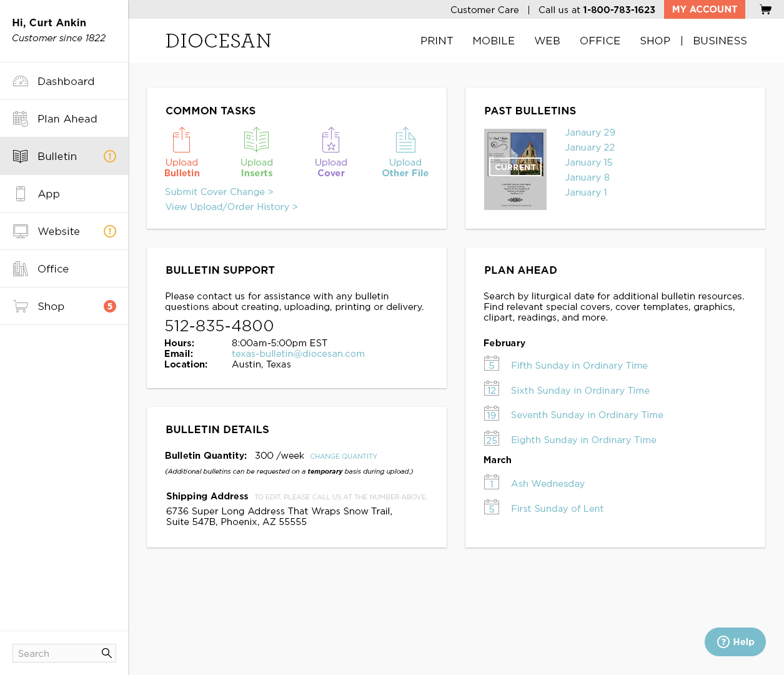Focus the sidebar Search field
The width and height of the screenshot is (784, 675).
56,653
